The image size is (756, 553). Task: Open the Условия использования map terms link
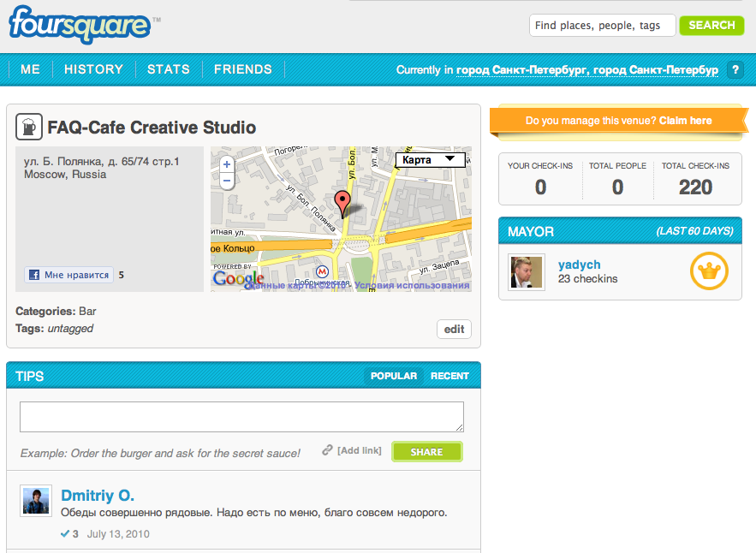tap(412, 285)
